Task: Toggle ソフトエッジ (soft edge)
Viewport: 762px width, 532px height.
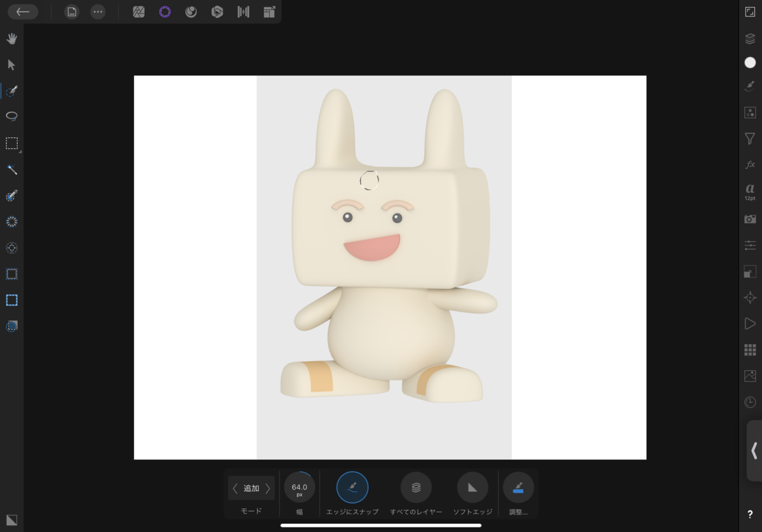Action: pos(472,488)
